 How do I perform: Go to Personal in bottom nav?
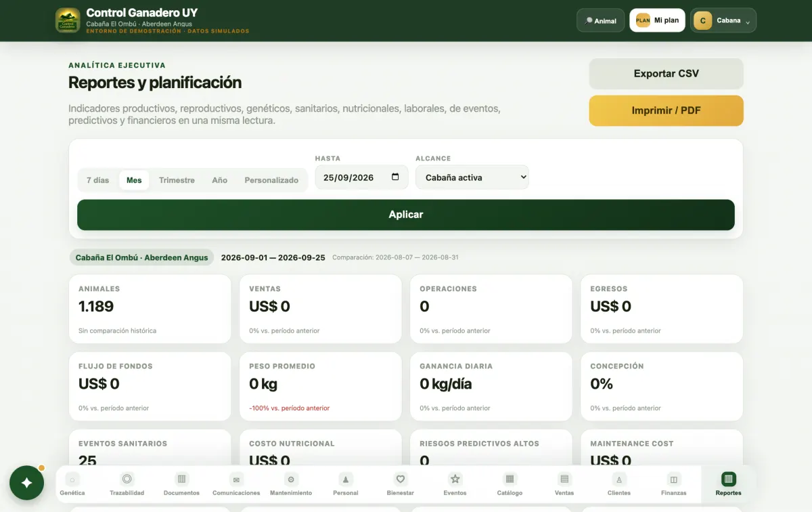click(x=346, y=484)
